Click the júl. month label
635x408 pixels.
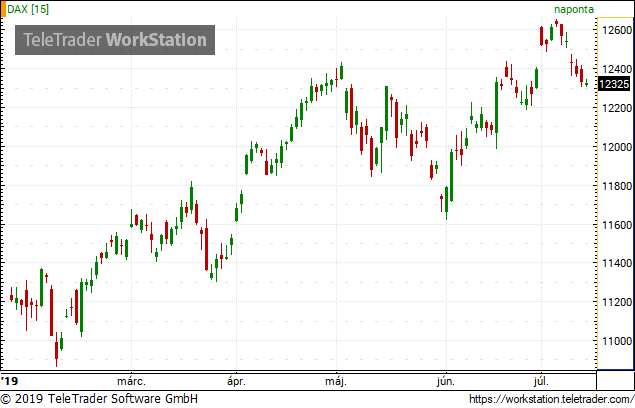pos(541,381)
